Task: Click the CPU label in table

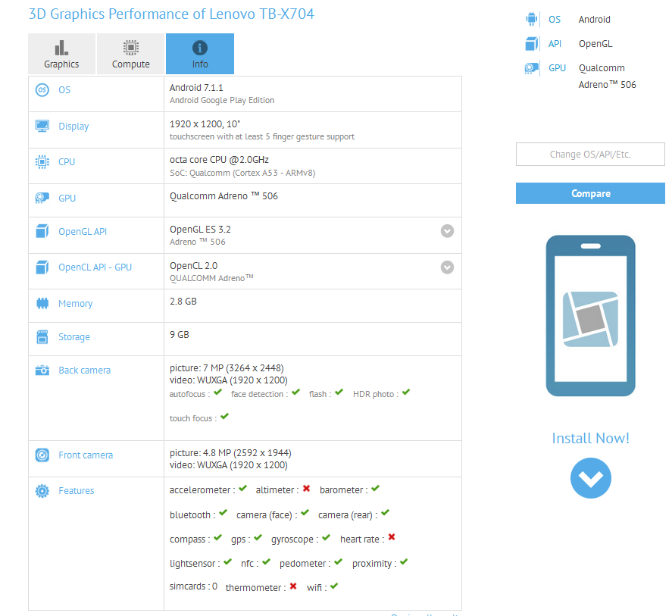Action: click(67, 162)
